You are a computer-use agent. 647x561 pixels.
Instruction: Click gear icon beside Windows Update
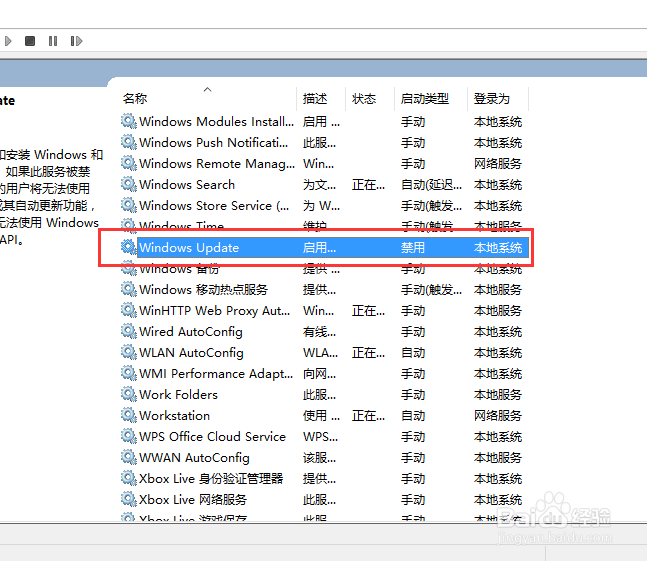click(128, 248)
